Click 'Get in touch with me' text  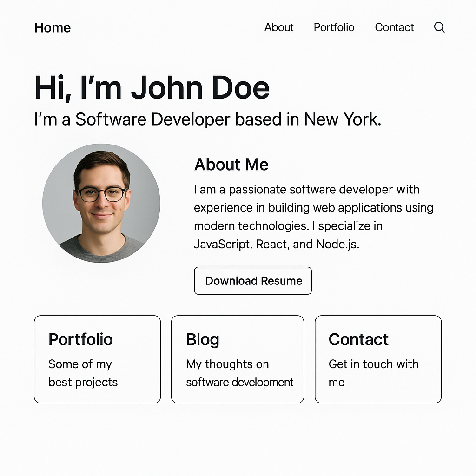pyautogui.click(x=374, y=373)
